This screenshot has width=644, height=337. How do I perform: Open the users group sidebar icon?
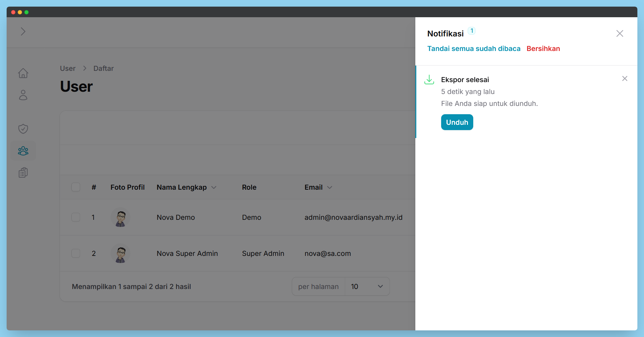coord(23,151)
